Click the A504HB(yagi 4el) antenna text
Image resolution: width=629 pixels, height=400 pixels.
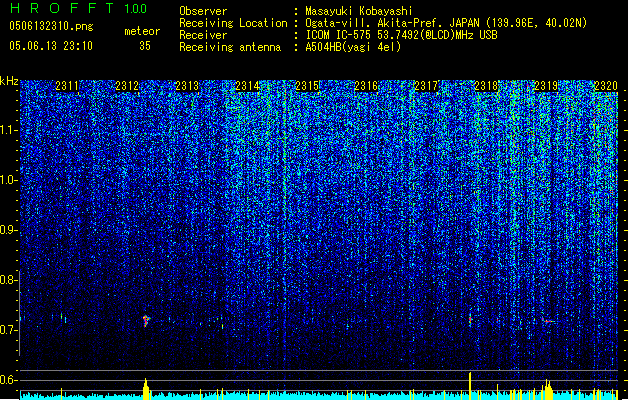click(x=353, y=47)
